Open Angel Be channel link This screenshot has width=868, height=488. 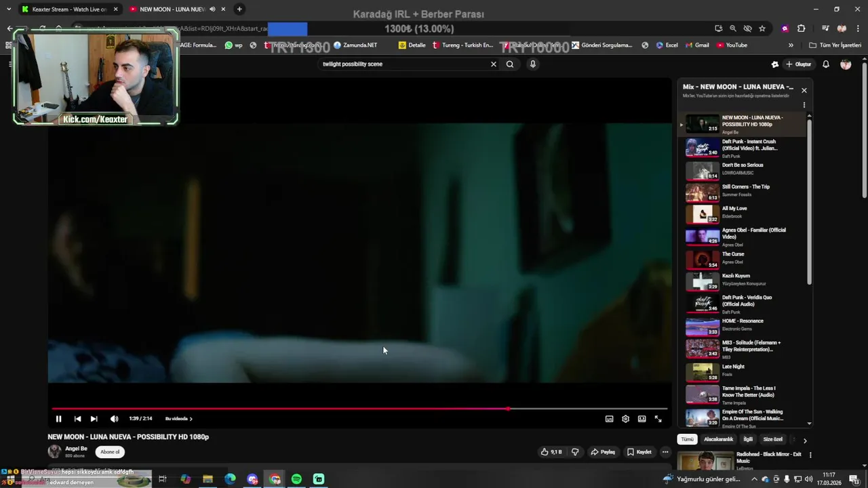pyautogui.click(x=76, y=449)
